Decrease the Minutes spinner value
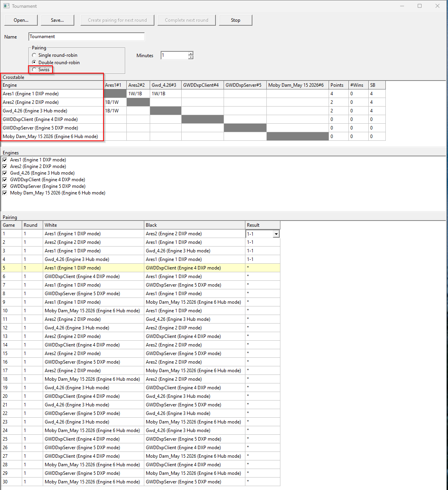This screenshot has height=490, width=448. [191, 57]
